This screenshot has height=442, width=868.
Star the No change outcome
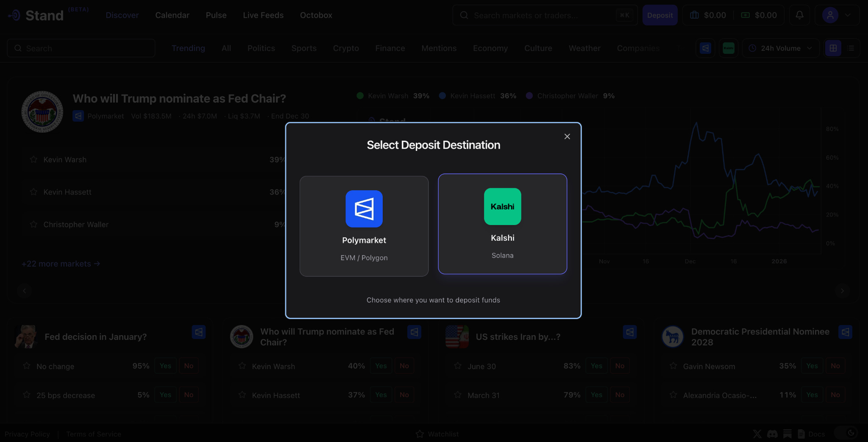(27, 366)
